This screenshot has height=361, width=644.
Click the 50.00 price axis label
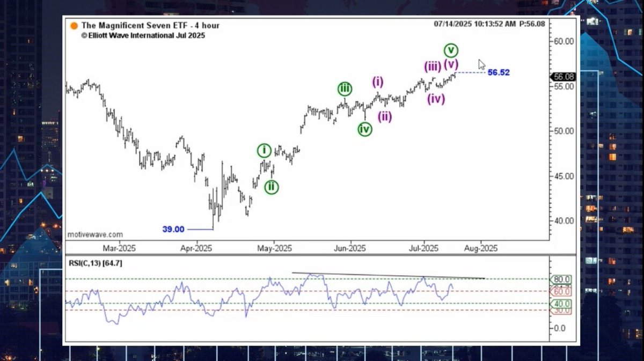[564, 131]
